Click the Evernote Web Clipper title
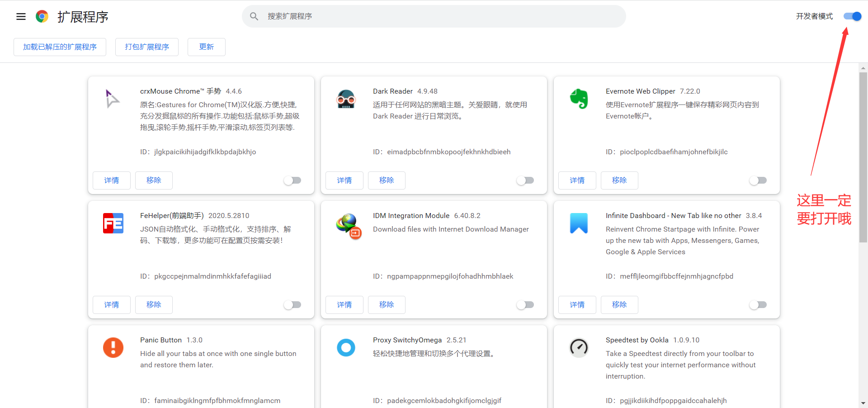Viewport: 868px width, 408px height. pyautogui.click(x=641, y=91)
